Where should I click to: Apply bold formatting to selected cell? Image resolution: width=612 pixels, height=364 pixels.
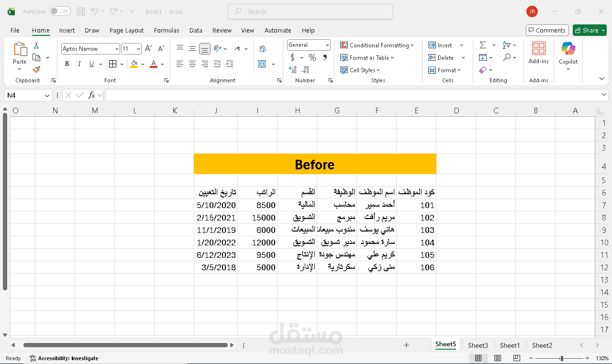coord(67,64)
